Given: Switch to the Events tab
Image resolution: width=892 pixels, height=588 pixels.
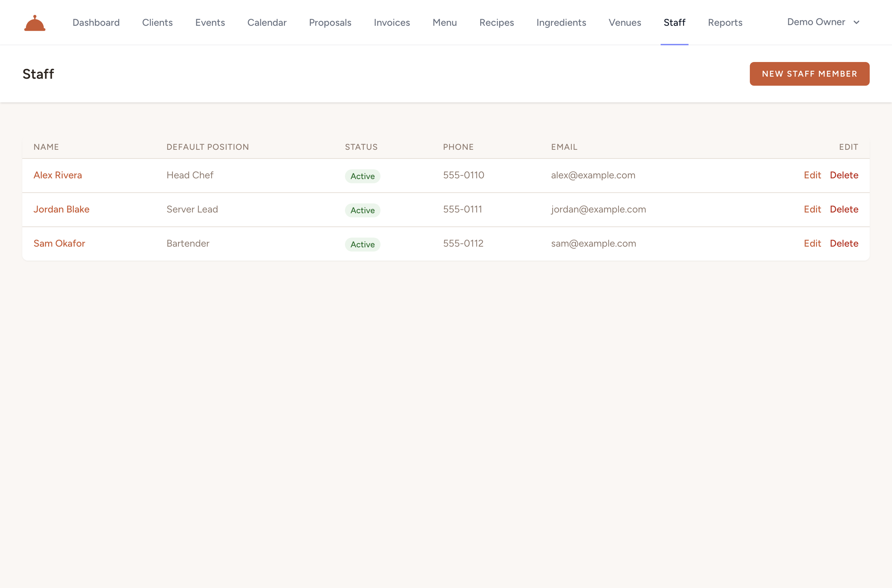Looking at the screenshot, I should 210,23.
